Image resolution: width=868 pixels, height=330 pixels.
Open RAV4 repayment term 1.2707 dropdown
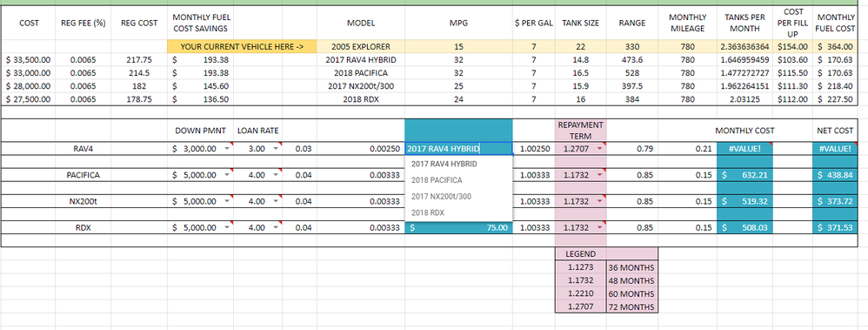pyautogui.click(x=599, y=149)
